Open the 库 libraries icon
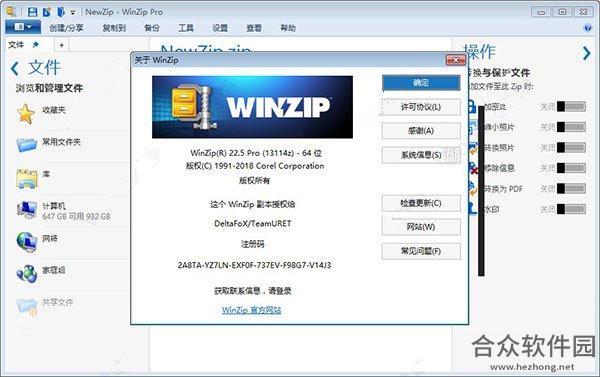The image size is (600, 377). click(27, 179)
